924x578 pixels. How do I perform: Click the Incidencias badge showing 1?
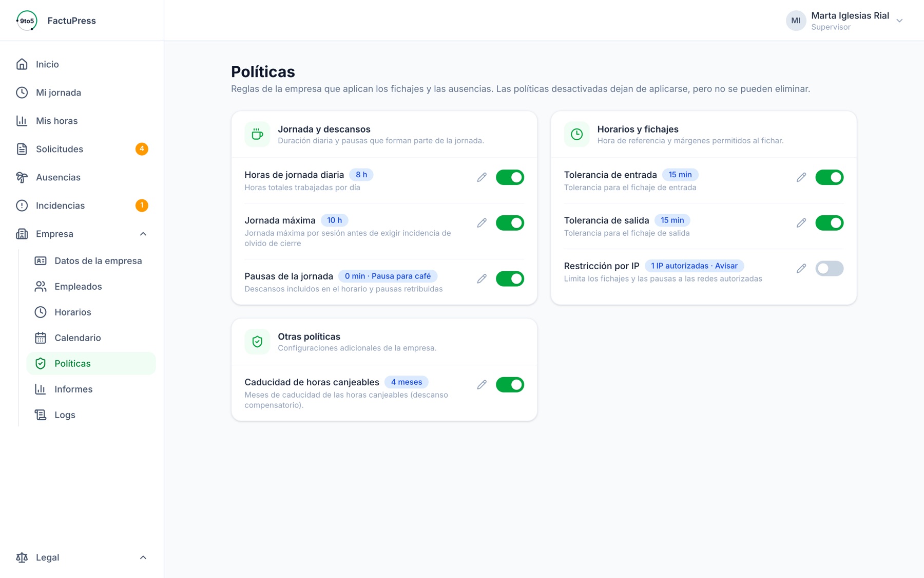pos(142,206)
